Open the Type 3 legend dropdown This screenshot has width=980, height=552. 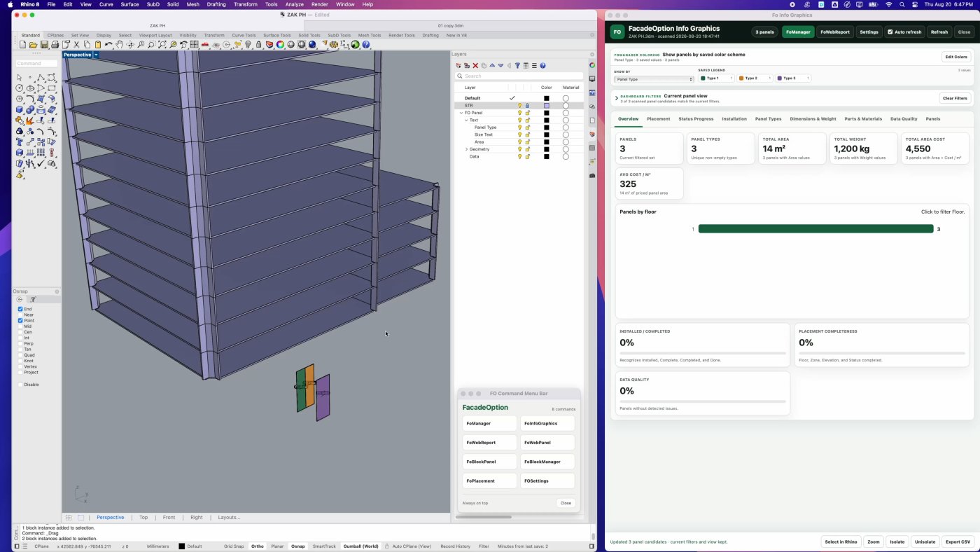(792, 78)
